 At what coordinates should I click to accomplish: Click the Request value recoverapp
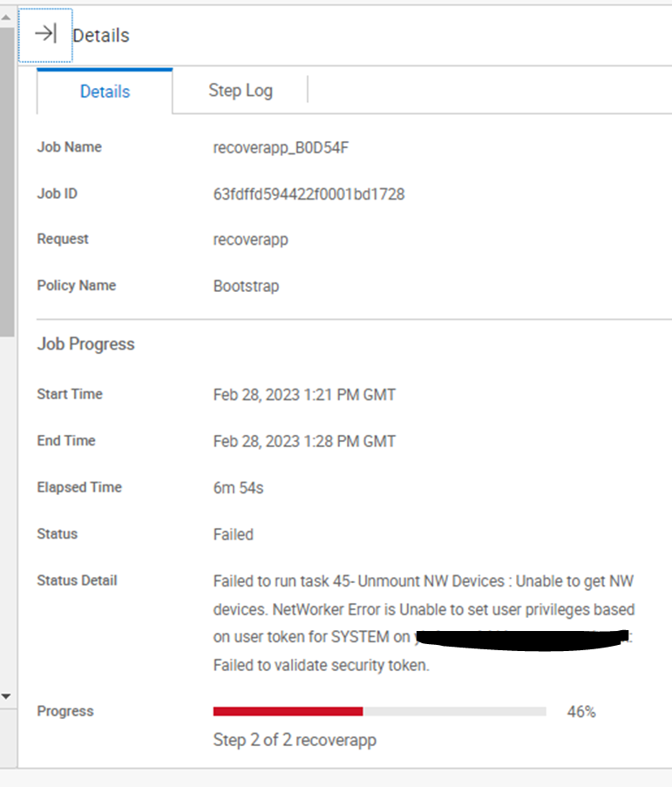[x=251, y=239]
